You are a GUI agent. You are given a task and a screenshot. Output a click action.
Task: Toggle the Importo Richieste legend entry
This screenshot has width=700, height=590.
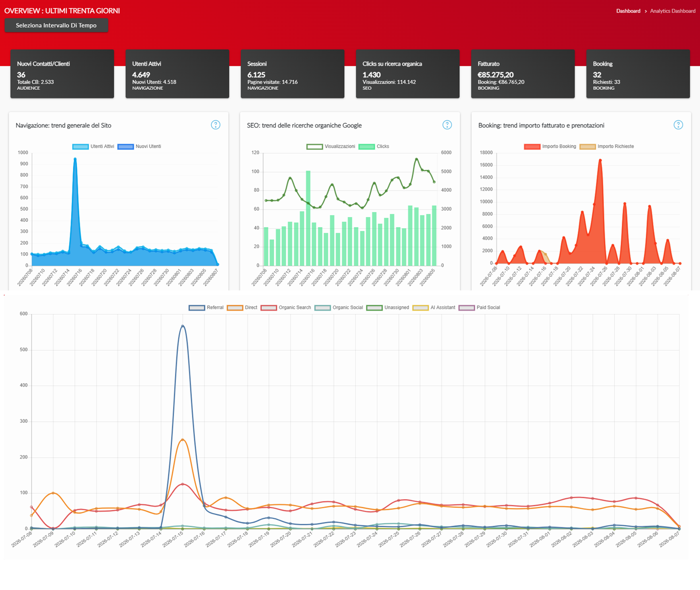click(x=607, y=146)
